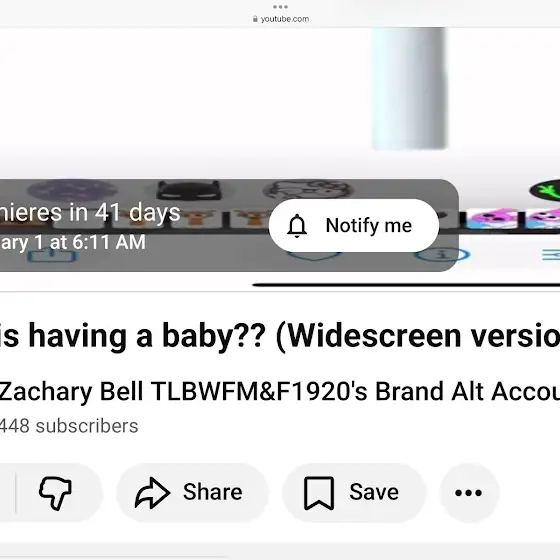Open Zachary Bell TLBWFM&F1920's channel name link

point(280,391)
